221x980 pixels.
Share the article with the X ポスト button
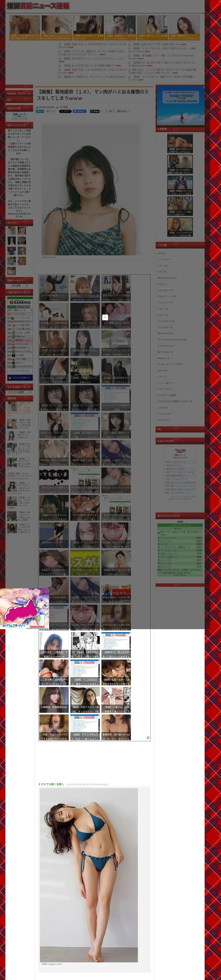pyautogui.click(x=65, y=111)
